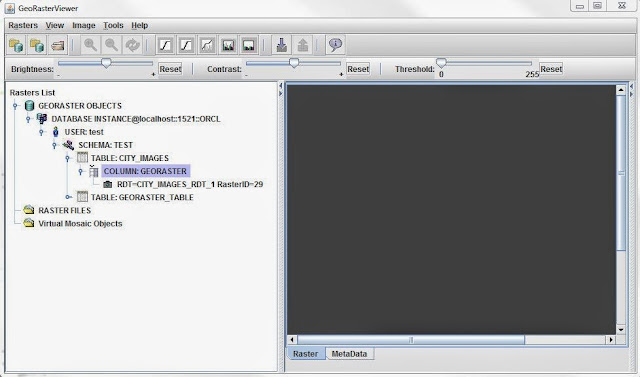Viewport: 640px width, 377px height.
Task: Open the Rasters menu
Action: pyautogui.click(x=23, y=25)
